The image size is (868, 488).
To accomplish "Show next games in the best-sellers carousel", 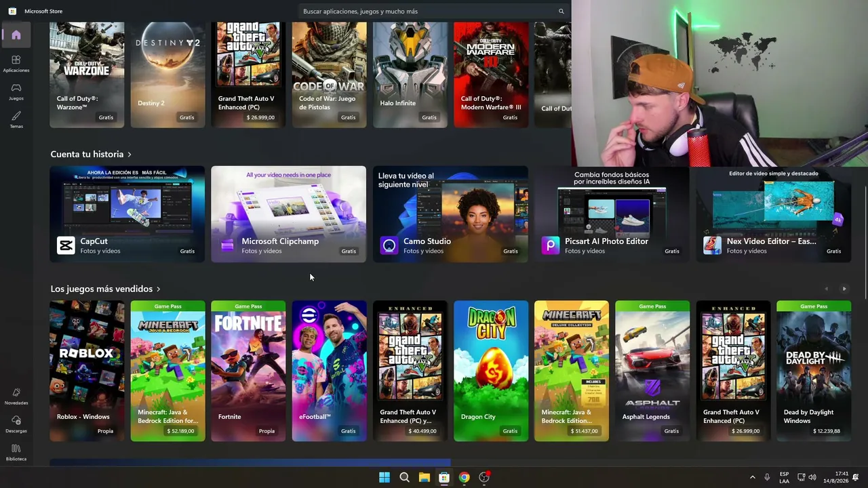I will [844, 289].
